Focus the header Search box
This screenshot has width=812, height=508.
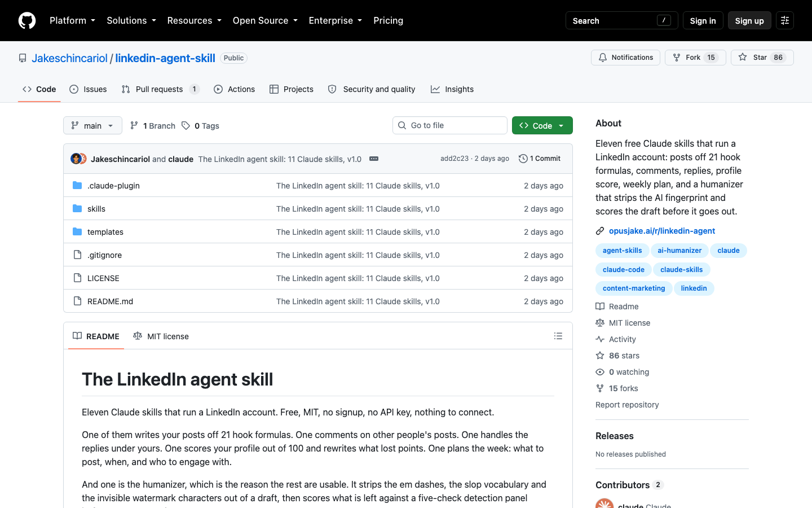[621, 20]
